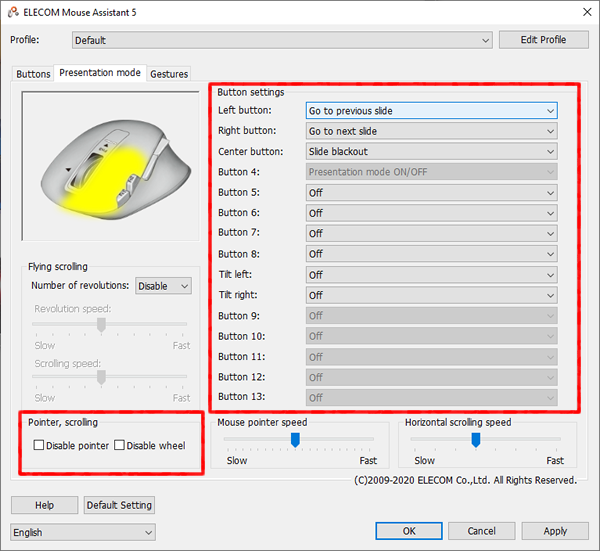This screenshot has height=551, width=600.
Task: Open the Left button function dropdown
Action: (431, 111)
